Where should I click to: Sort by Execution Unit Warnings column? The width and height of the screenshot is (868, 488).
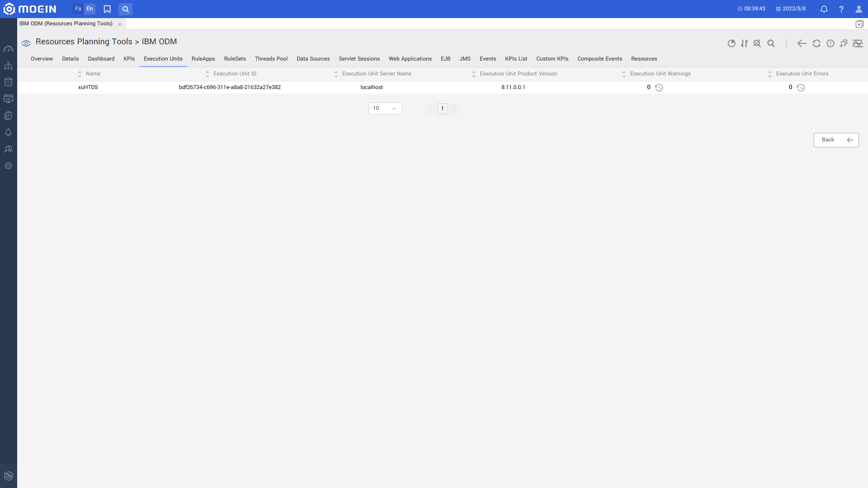(x=624, y=74)
